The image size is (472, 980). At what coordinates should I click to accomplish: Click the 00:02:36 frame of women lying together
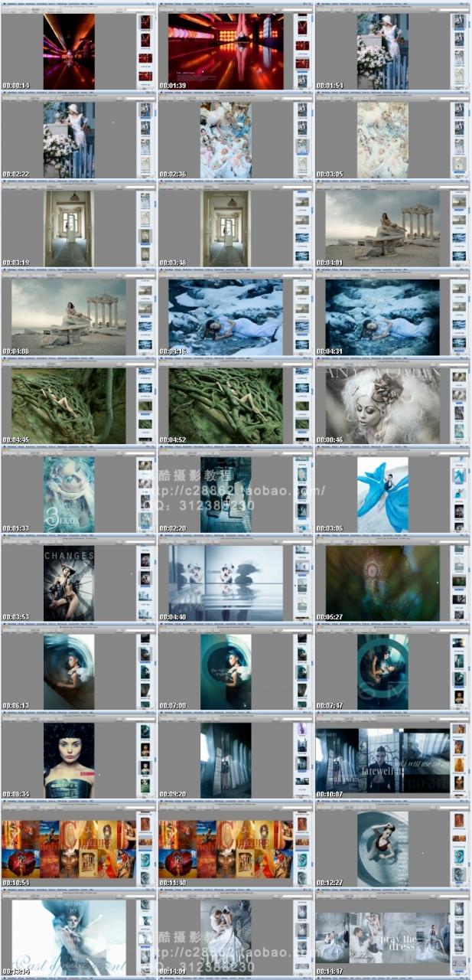[226, 139]
